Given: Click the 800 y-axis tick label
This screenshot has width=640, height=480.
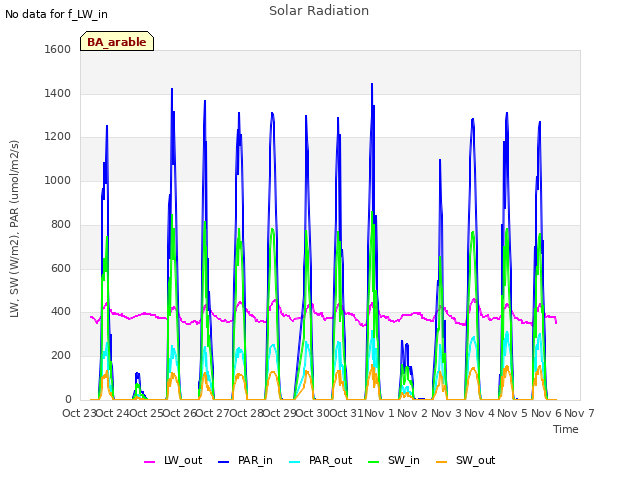Looking at the screenshot, I should point(61,224).
